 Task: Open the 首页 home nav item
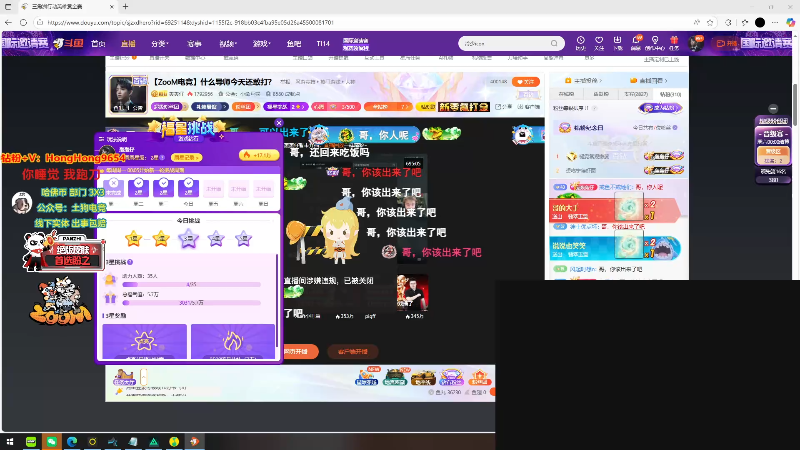(x=98, y=44)
